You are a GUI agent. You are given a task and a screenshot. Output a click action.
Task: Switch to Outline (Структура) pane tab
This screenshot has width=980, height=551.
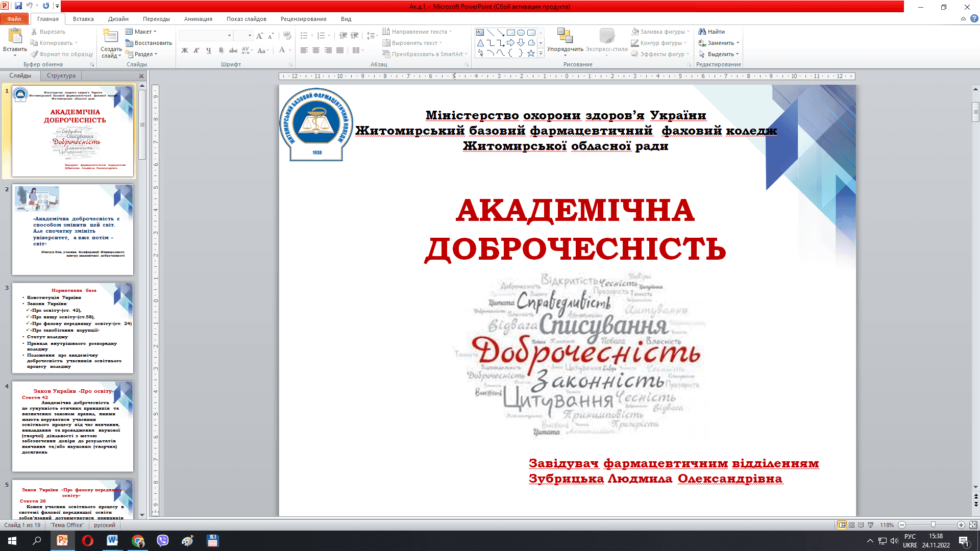point(61,76)
